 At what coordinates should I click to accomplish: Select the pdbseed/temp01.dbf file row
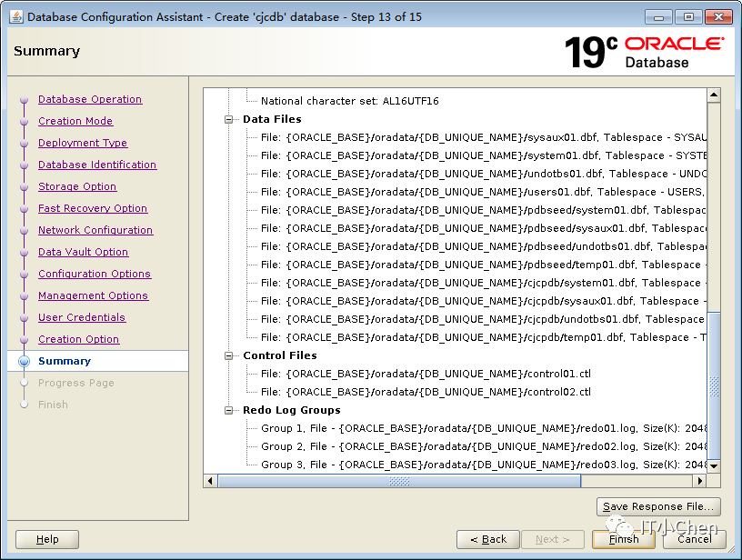pyautogui.click(x=483, y=265)
